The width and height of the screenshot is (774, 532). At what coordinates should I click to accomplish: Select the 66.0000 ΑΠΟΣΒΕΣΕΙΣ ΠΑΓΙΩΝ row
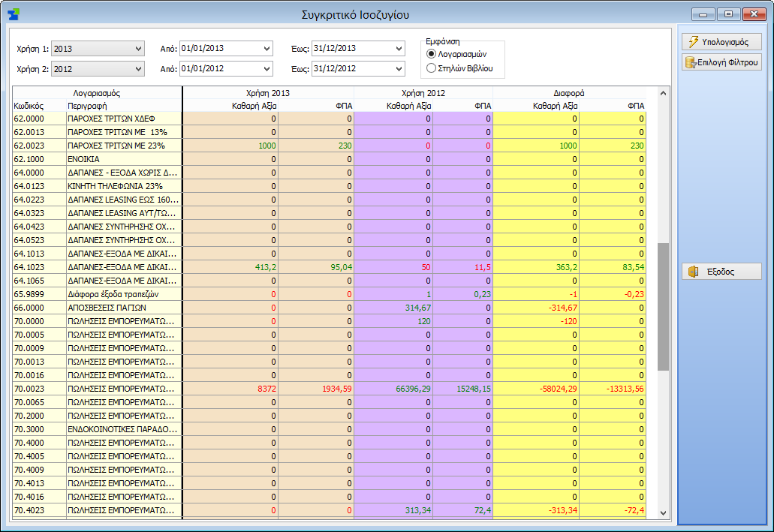click(x=330, y=308)
